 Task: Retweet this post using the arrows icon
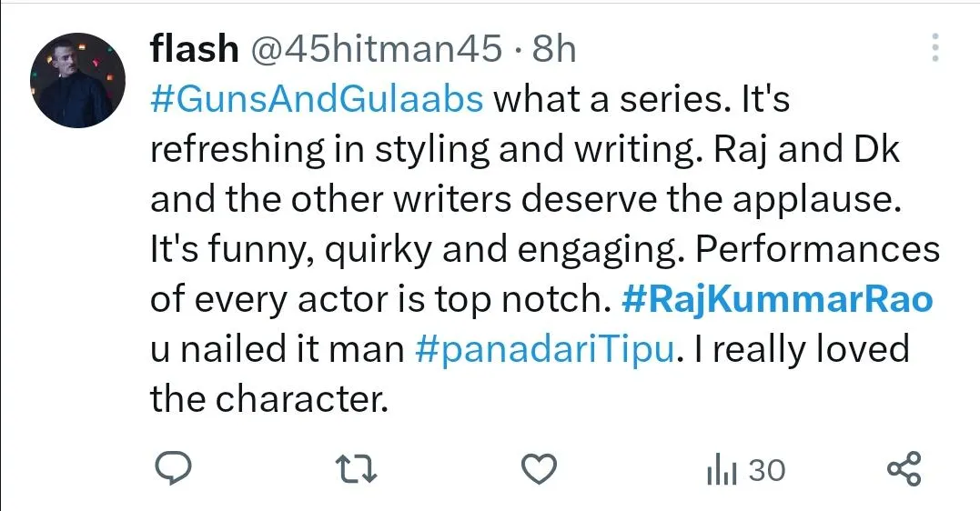click(x=357, y=469)
